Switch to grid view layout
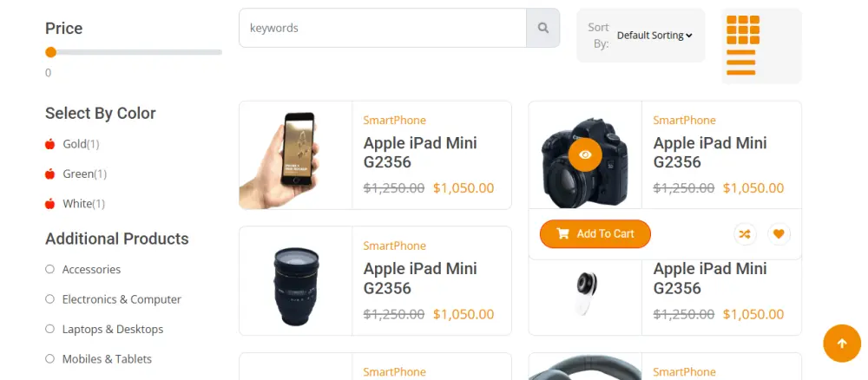This screenshot has width=868, height=380. click(x=742, y=29)
